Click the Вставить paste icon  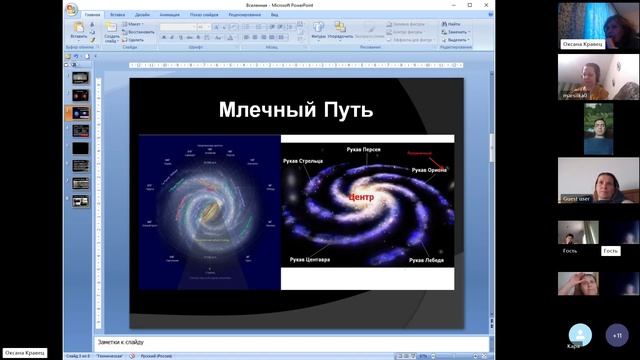click(x=78, y=27)
